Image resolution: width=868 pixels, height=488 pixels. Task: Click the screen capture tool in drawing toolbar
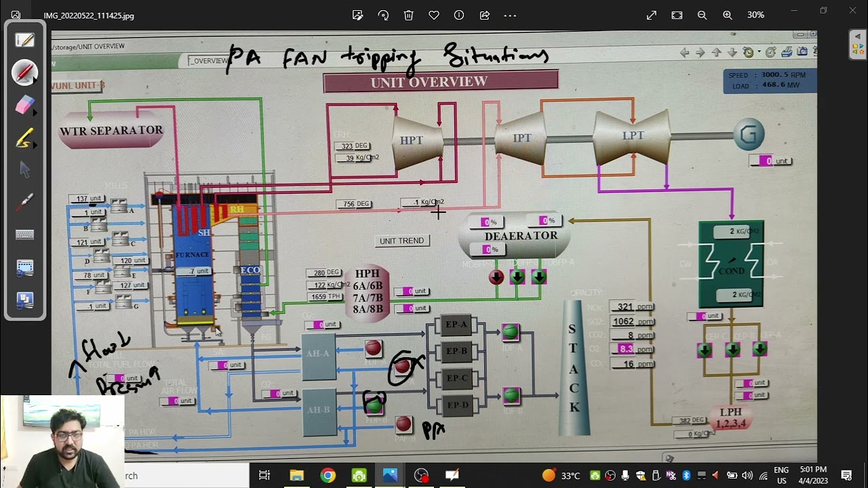tap(25, 268)
